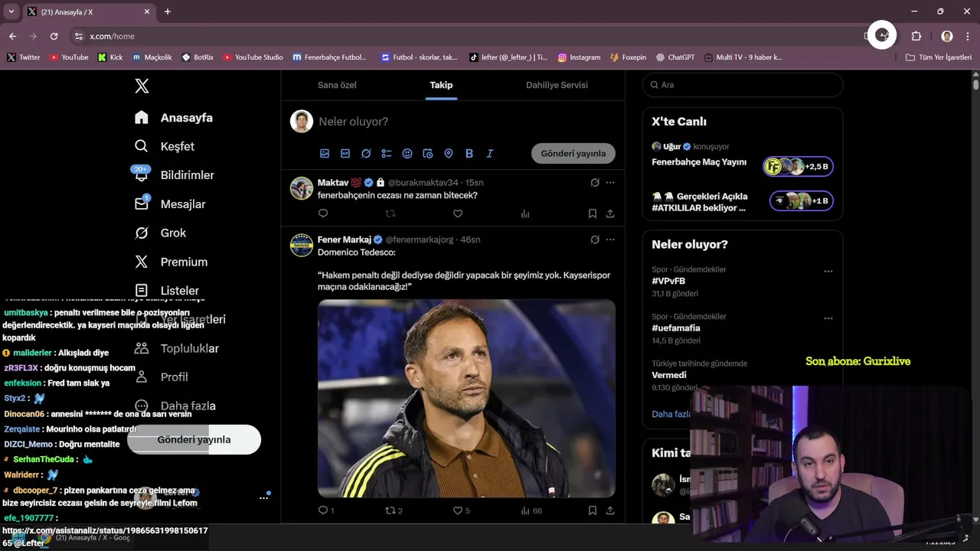Open Tüm Yer İşaretleri folder

click(x=939, y=57)
